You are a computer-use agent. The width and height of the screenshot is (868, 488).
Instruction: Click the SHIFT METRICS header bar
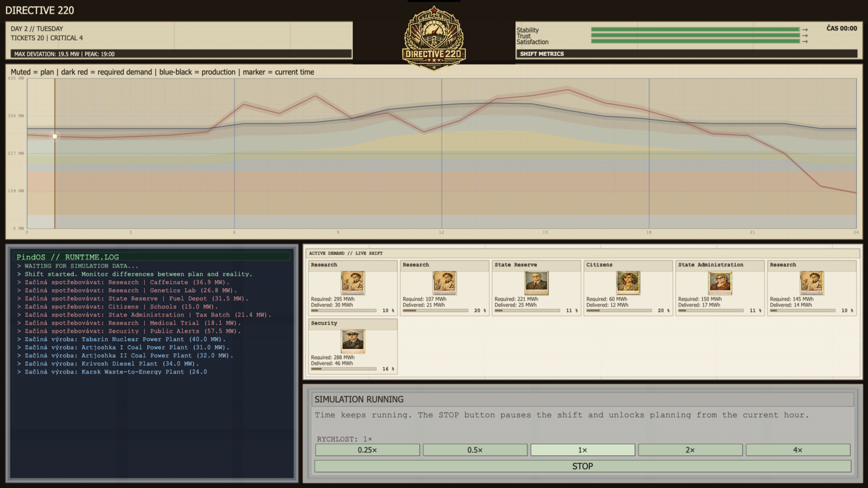[x=686, y=54]
